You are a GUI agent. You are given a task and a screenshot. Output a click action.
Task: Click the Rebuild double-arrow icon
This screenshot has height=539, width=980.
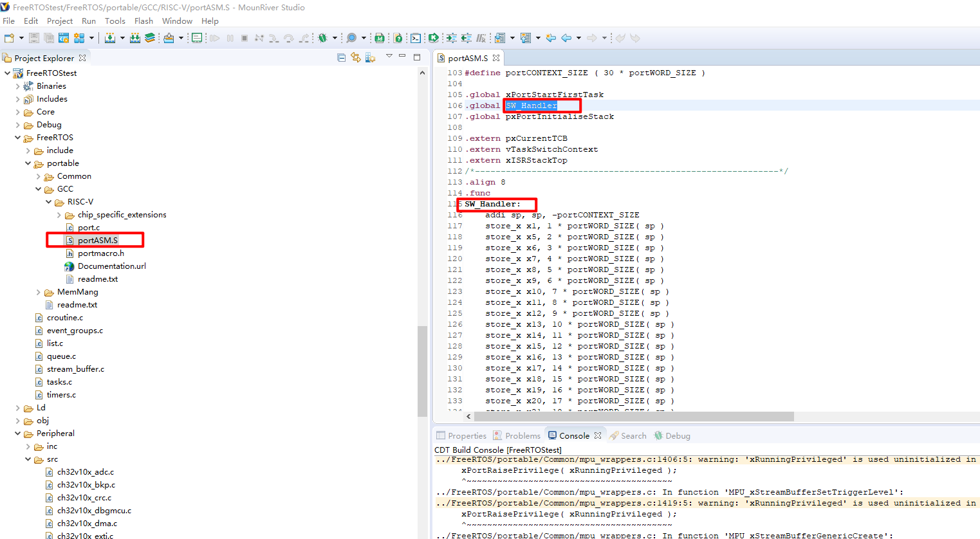click(134, 38)
